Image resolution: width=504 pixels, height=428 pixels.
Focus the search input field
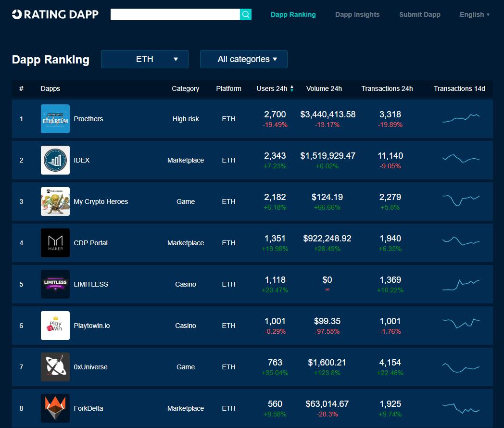[x=175, y=14]
